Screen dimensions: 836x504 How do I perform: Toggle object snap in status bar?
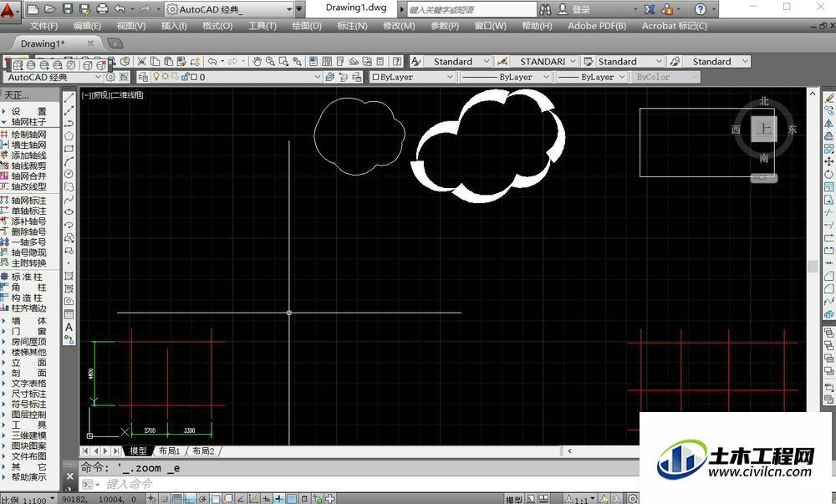[x=216, y=499]
